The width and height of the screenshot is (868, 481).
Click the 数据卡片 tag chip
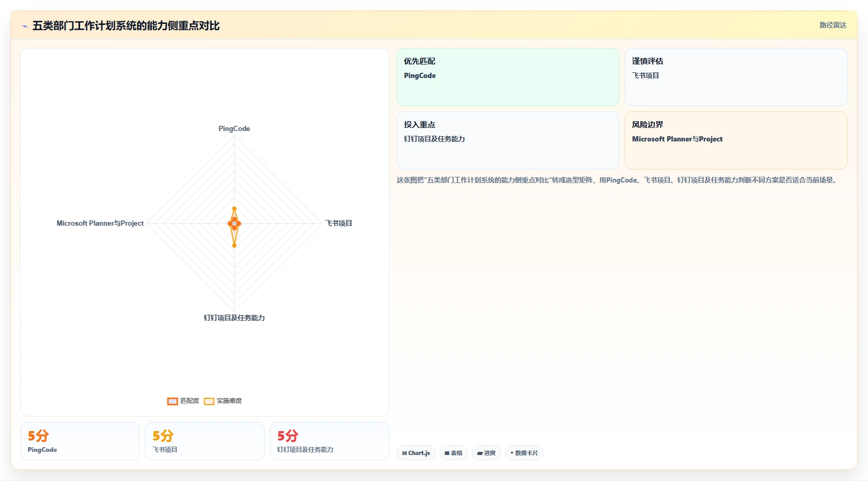click(524, 453)
